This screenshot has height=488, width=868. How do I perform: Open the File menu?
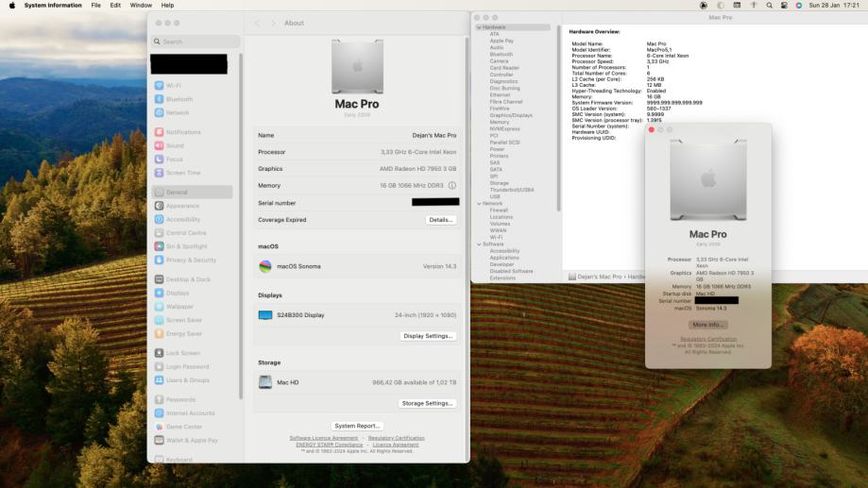pos(95,5)
